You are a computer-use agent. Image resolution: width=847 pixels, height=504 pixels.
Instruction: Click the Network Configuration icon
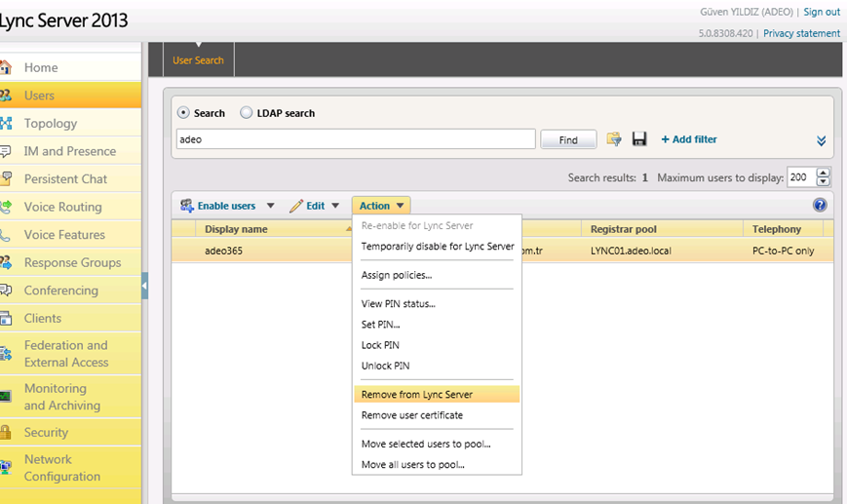(x=6, y=467)
